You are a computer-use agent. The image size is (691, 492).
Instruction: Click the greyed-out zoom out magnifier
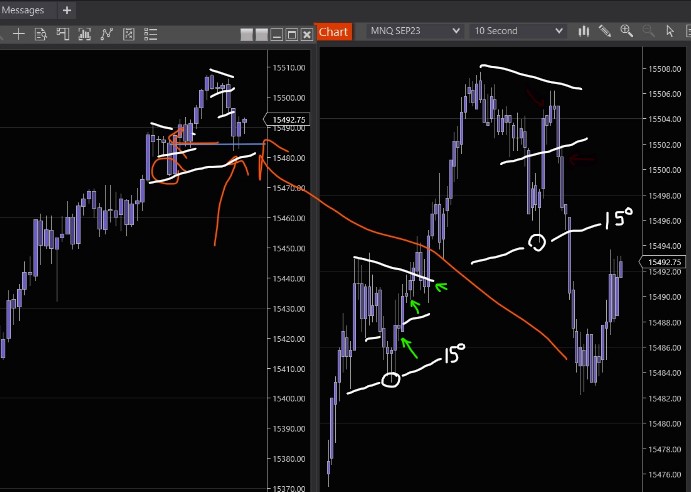tap(648, 31)
